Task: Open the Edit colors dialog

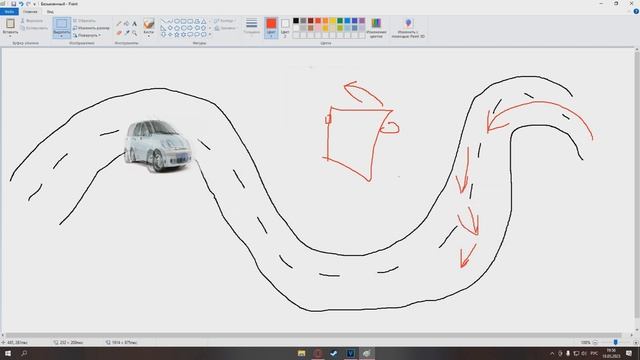Action: 376,27
